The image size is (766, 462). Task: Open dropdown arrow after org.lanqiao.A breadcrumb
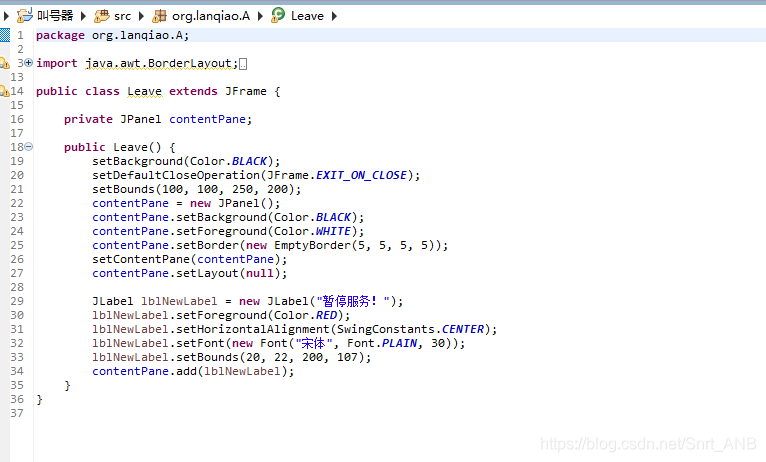[x=260, y=16]
